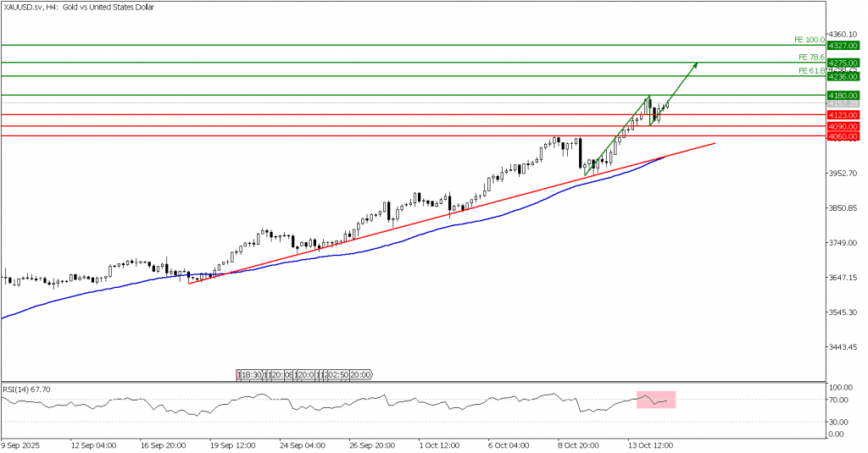Click the pink highlighted RSI rectangle

[656, 400]
